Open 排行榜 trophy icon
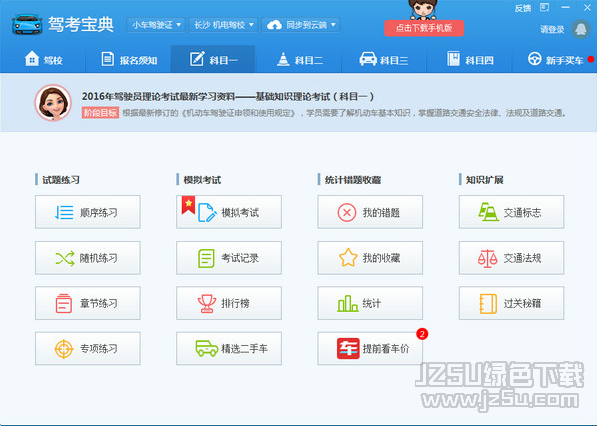The image size is (597, 426). pyautogui.click(x=207, y=303)
